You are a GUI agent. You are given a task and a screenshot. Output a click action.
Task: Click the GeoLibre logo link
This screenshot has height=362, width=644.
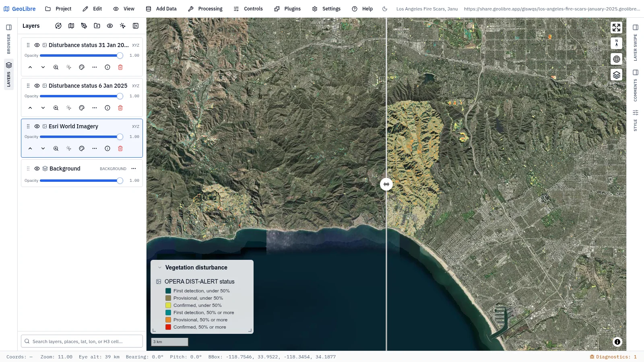click(x=19, y=9)
